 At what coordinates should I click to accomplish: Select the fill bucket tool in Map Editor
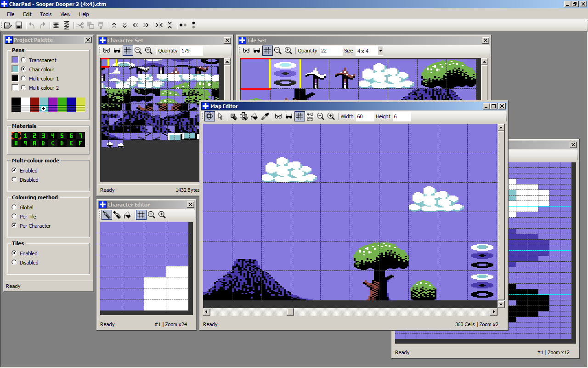click(x=254, y=116)
